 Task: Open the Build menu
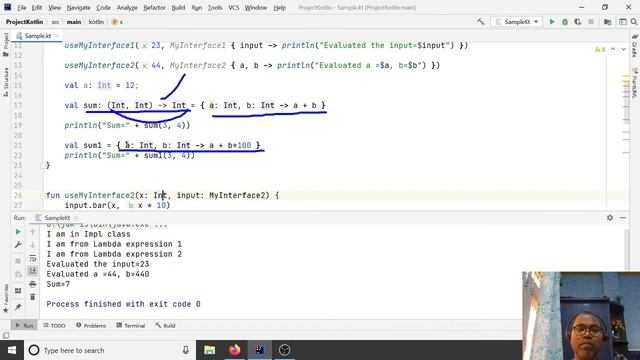click(178, 7)
